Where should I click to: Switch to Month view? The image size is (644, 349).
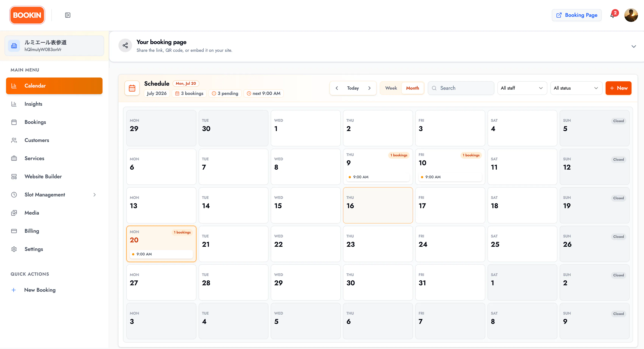412,88
